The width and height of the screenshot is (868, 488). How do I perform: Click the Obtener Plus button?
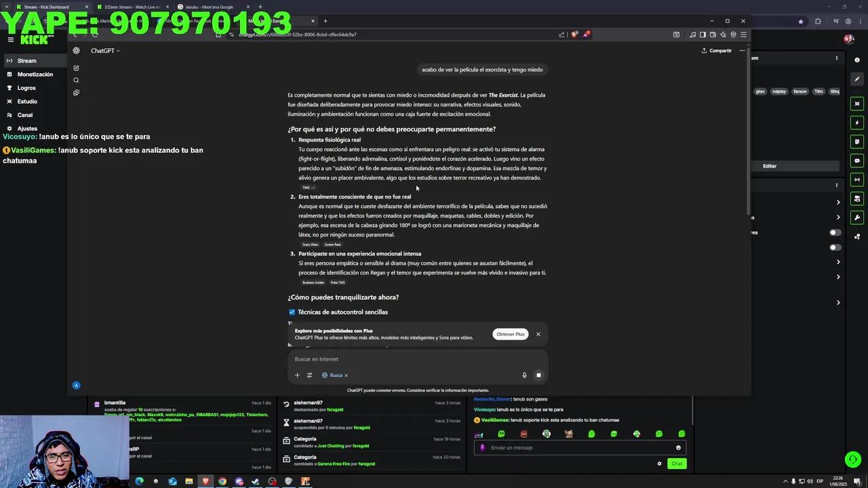tap(510, 334)
